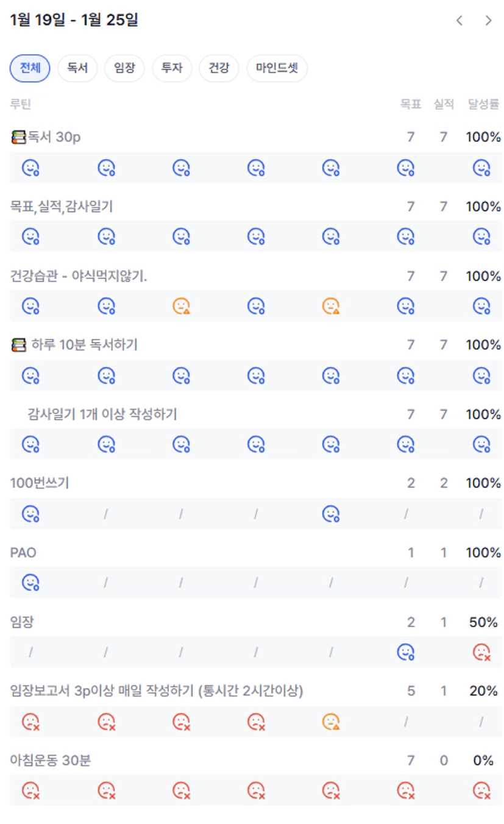
Task: Click the 1월 19일 - 1월 25일 date heading
Action: [74, 20]
